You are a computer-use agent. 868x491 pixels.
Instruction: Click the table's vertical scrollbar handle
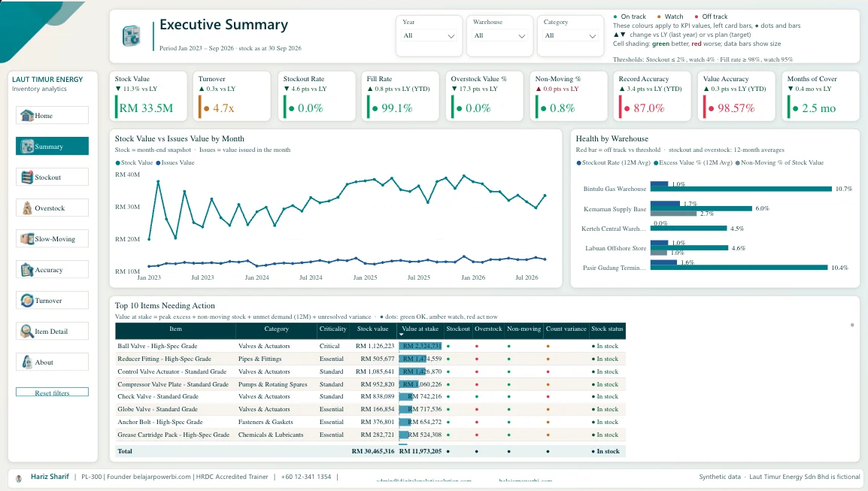point(852,325)
